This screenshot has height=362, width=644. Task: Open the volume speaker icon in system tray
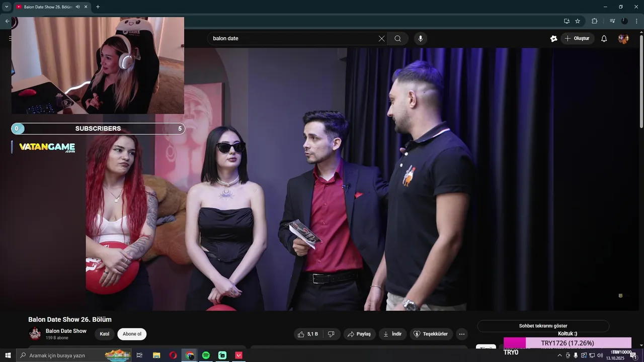[600, 355]
